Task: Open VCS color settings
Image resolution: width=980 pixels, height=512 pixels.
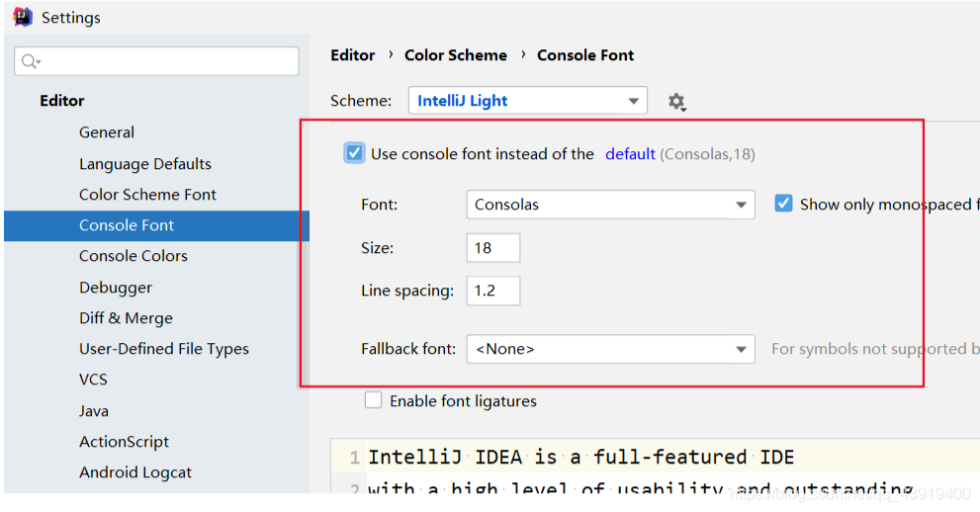Action: coord(93,380)
